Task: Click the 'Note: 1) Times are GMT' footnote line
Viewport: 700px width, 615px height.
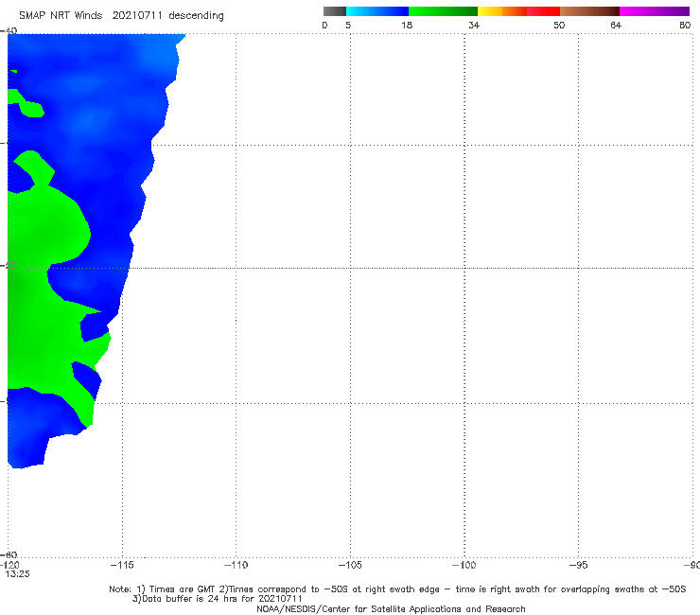Action: click(x=397, y=589)
